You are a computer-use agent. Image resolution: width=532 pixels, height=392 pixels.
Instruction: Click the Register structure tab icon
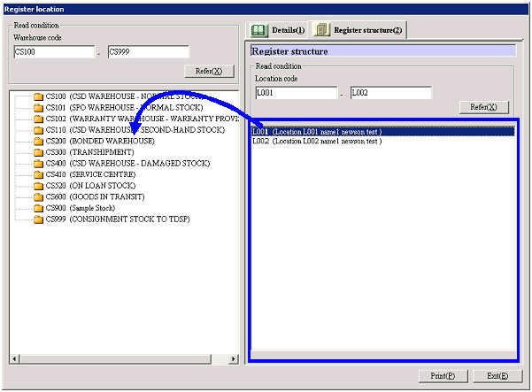[x=321, y=30]
